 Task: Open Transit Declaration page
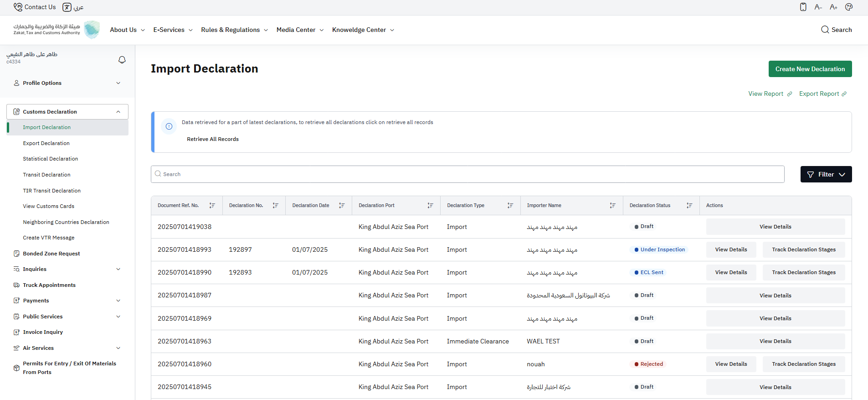(x=47, y=175)
